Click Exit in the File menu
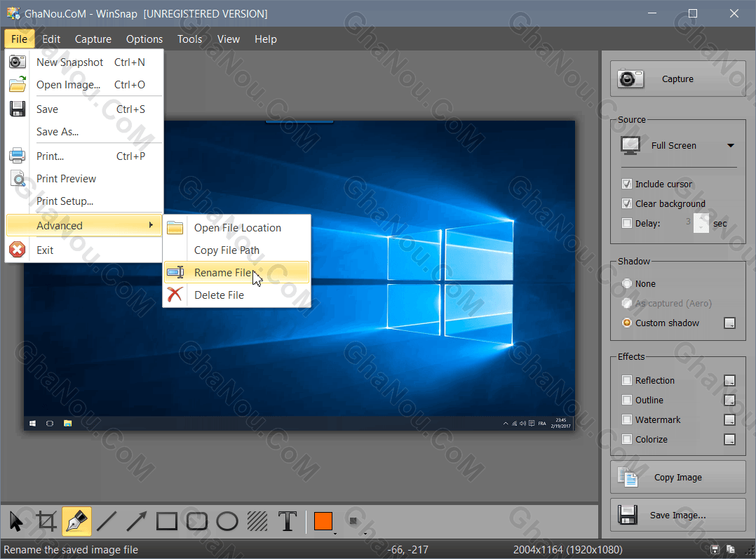Image resolution: width=756 pixels, height=559 pixels. (x=84, y=250)
